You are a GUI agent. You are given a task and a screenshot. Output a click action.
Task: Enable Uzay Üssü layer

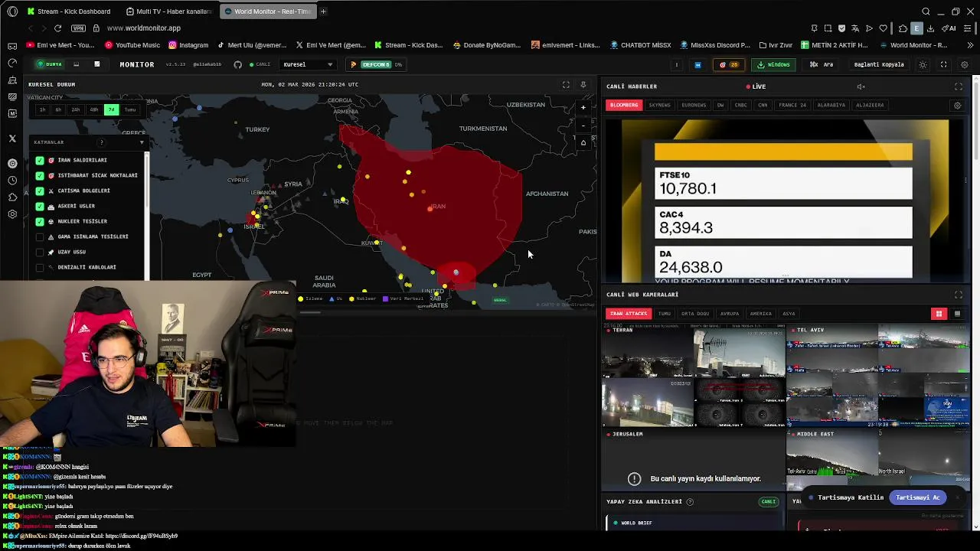pyautogui.click(x=40, y=252)
